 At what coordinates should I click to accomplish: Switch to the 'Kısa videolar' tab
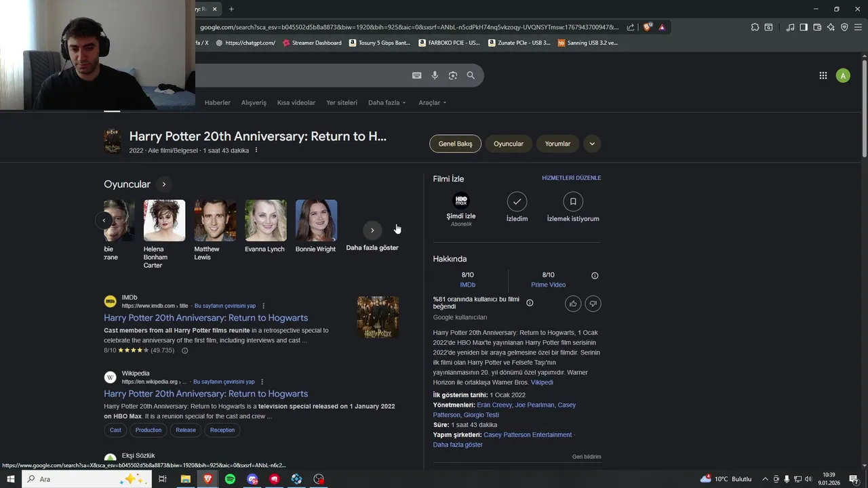[x=296, y=102]
